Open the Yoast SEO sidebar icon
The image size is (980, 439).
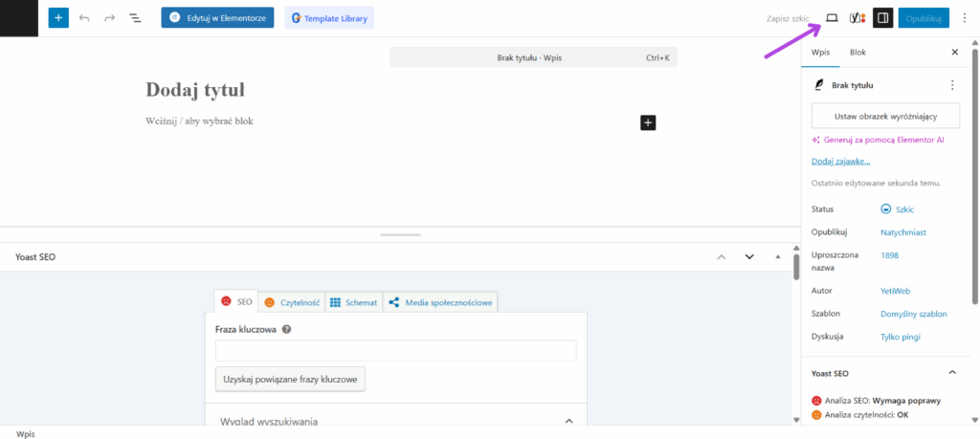tap(857, 18)
